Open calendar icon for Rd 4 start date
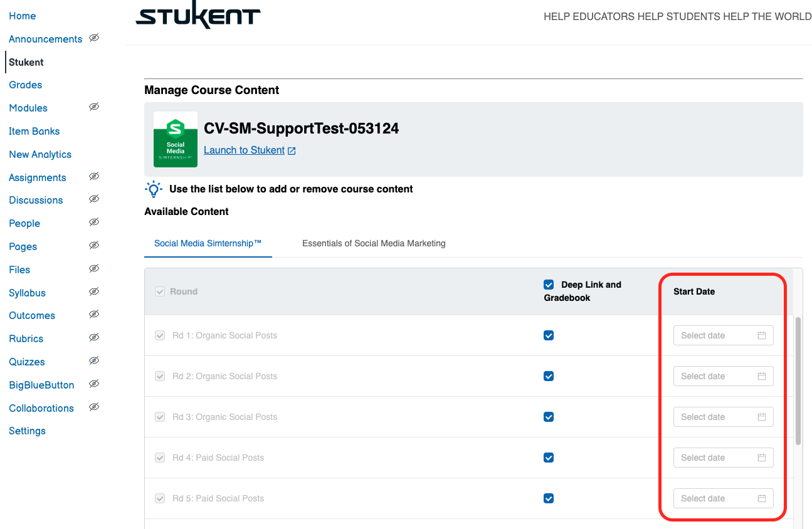 tap(762, 458)
